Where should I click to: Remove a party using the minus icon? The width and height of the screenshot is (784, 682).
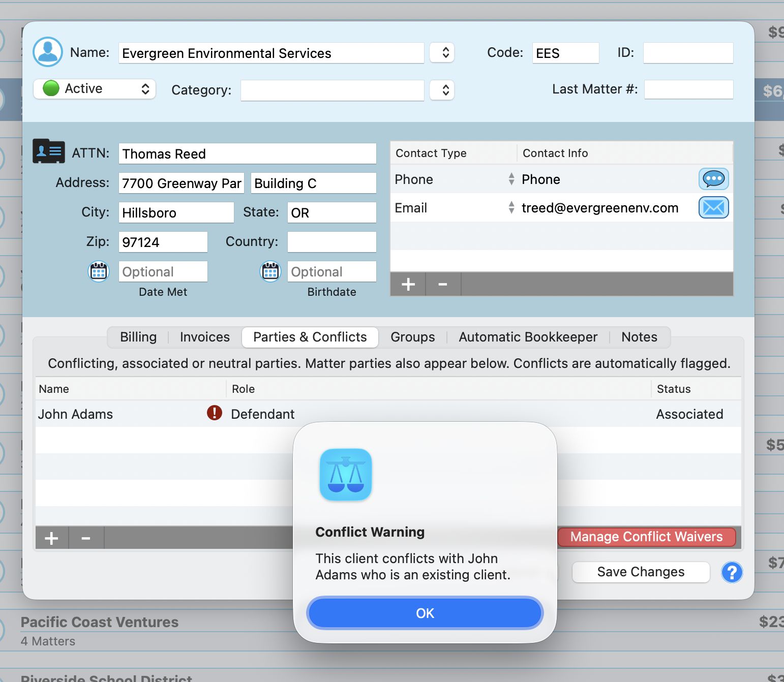click(85, 538)
